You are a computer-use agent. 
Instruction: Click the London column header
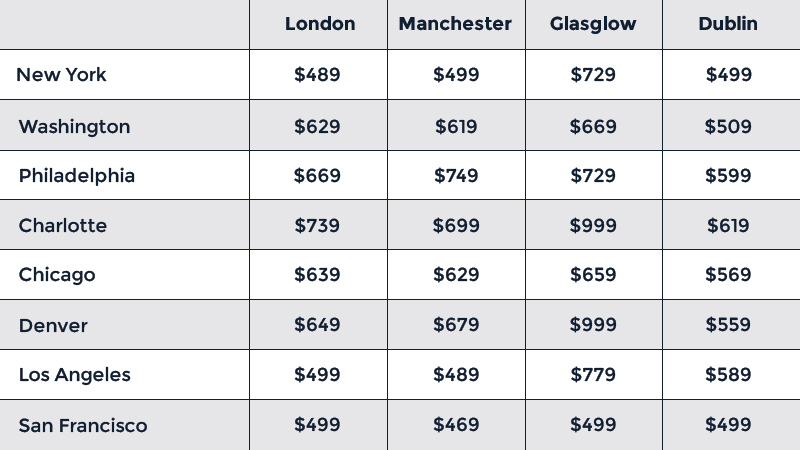[x=319, y=24]
